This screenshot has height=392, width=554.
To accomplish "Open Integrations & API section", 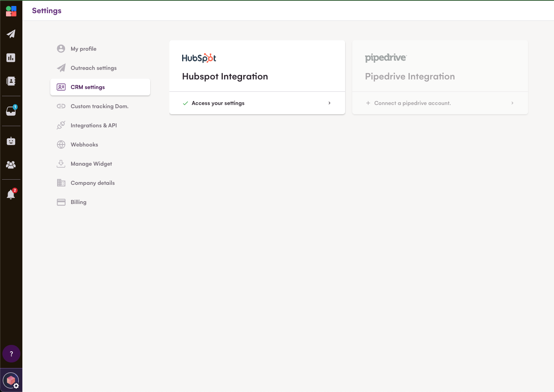I will point(100,125).
